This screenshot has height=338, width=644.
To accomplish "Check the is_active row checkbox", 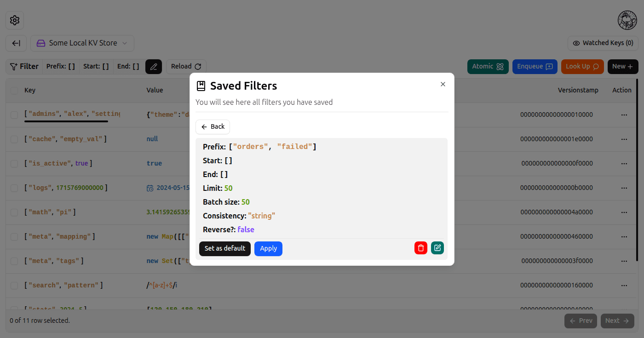I will pyautogui.click(x=14, y=164).
